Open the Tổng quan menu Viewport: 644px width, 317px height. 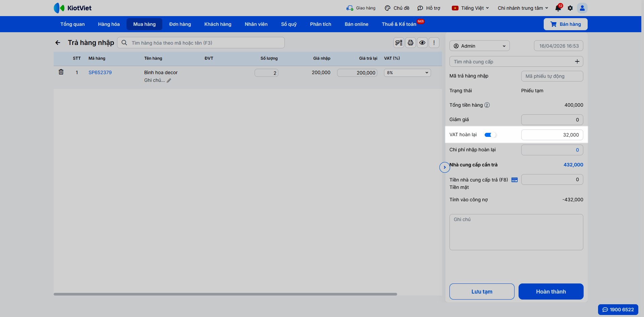click(x=72, y=24)
